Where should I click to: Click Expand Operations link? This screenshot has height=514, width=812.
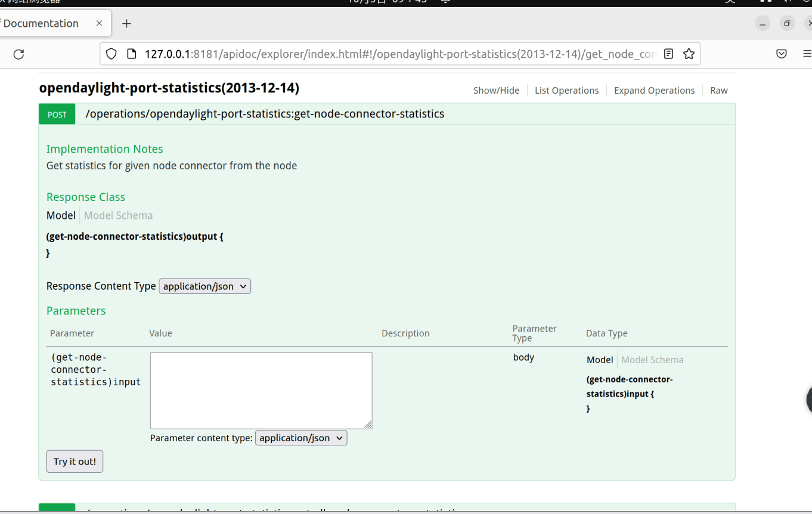[654, 91]
